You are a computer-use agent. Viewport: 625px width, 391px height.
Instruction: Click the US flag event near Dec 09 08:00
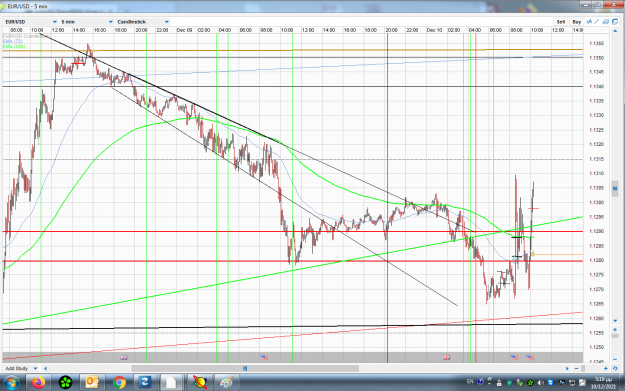tap(264, 358)
